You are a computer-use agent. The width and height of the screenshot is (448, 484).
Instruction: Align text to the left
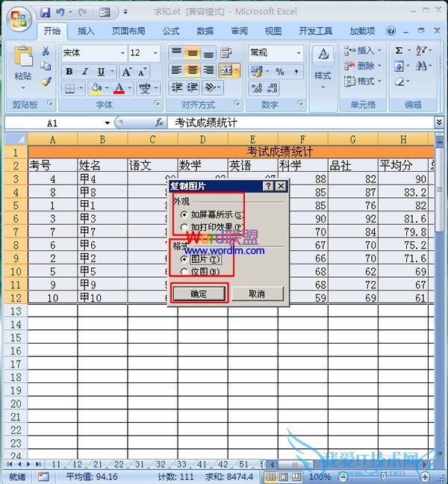click(176, 70)
